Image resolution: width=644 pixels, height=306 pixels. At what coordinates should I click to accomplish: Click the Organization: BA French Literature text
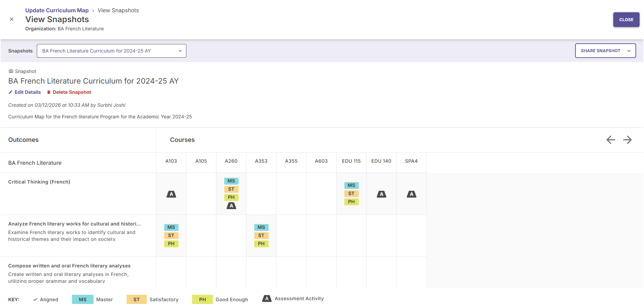(65, 29)
